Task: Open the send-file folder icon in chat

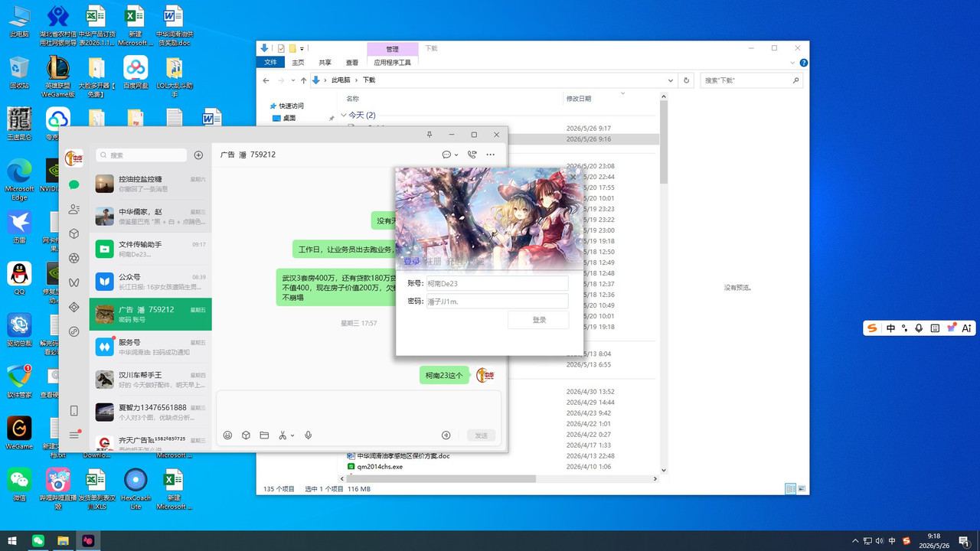Action: (x=264, y=435)
